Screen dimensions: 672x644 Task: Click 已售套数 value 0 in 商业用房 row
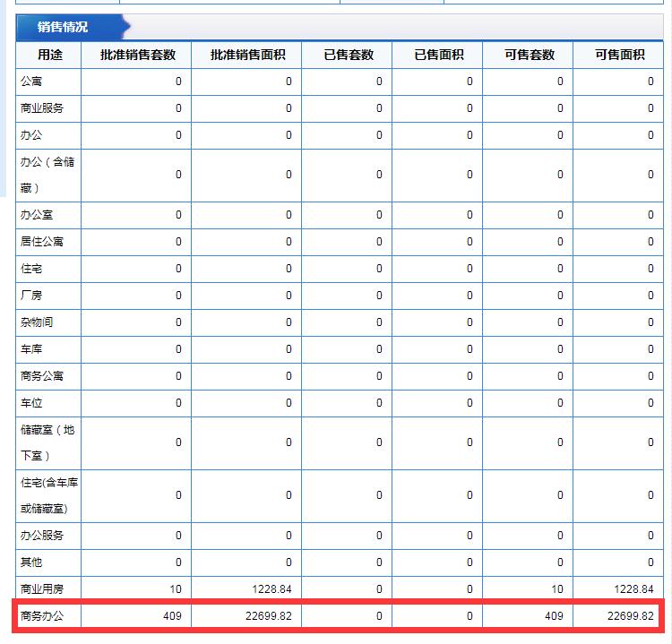tap(379, 589)
